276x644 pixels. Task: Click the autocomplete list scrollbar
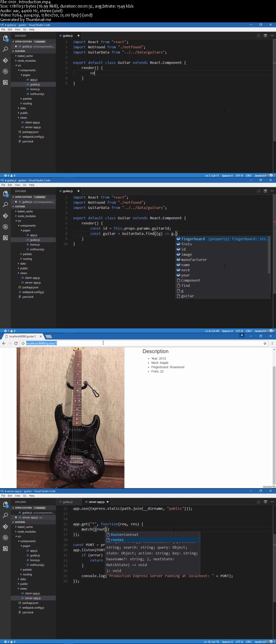coord(269,255)
